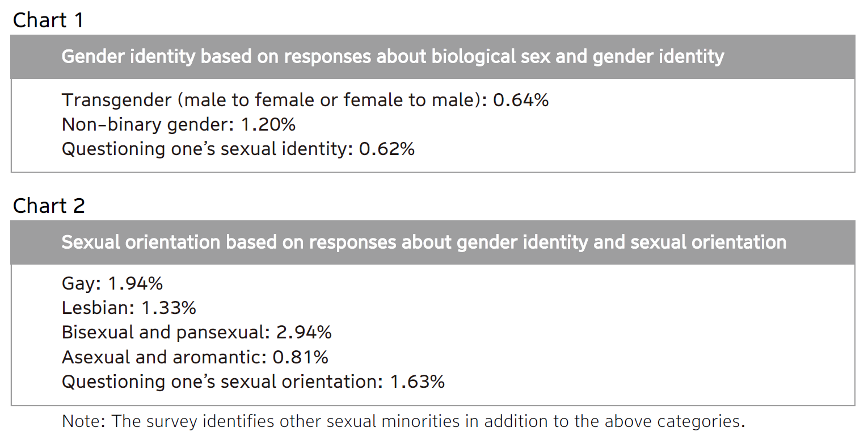Click the 2.94% percentage value
This screenshot has height=448, width=868.
click(304, 332)
